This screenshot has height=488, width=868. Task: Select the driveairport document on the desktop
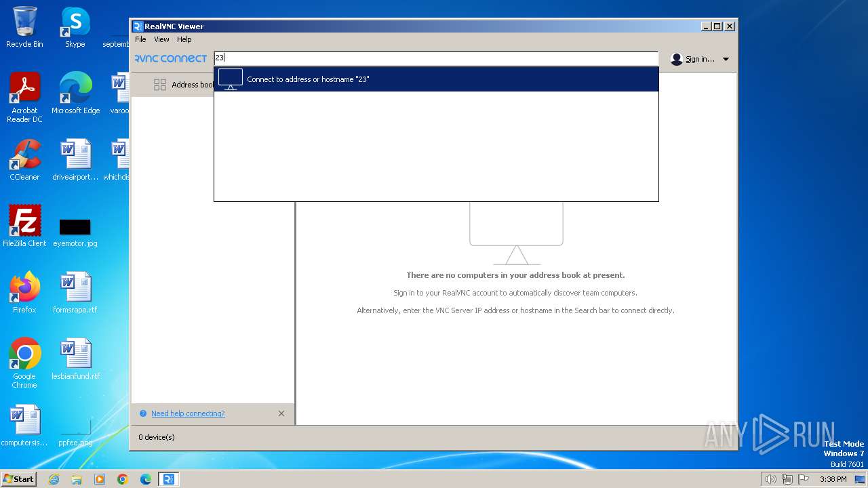(x=75, y=160)
